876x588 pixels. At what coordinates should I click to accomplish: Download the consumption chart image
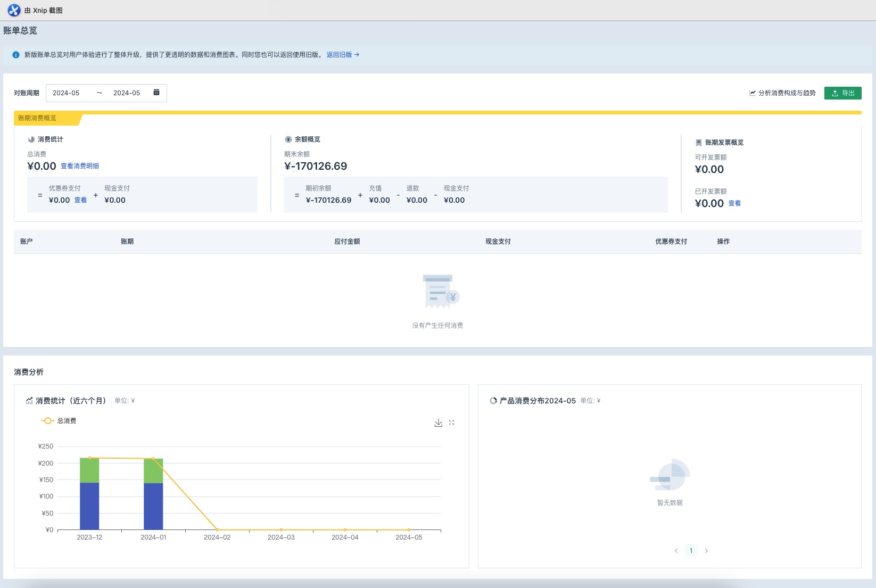438,423
